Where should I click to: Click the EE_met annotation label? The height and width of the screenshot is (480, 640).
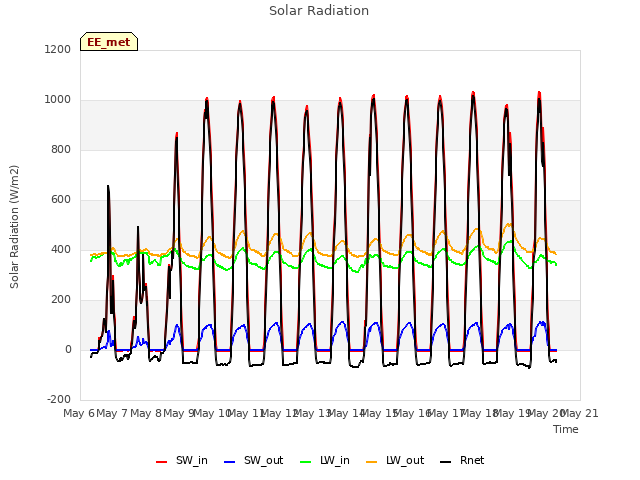109,42
